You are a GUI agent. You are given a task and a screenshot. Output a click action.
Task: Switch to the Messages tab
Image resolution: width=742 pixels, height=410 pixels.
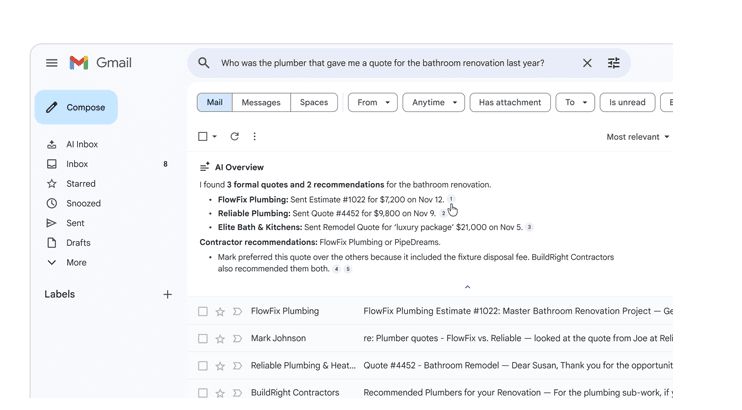click(x=261, y=102)
